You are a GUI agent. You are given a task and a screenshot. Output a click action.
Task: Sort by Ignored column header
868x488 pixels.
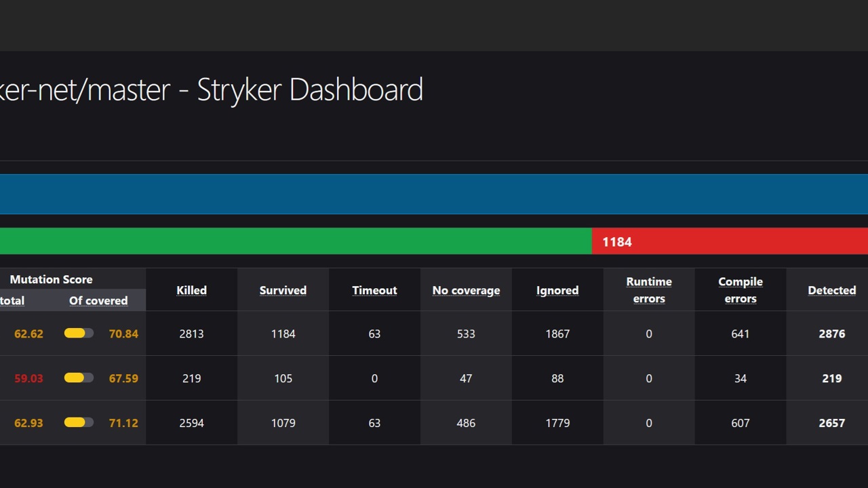pyautogui.click(x=557, y=290)
